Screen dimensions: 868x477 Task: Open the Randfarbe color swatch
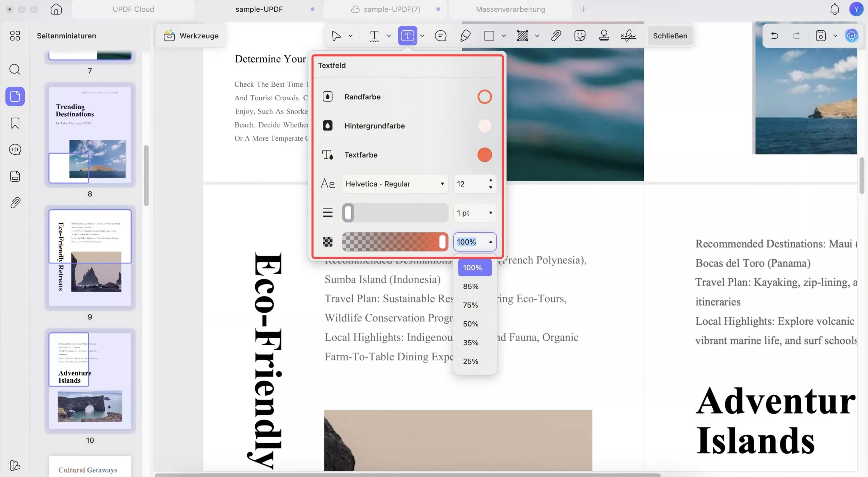tap(484, 97)
